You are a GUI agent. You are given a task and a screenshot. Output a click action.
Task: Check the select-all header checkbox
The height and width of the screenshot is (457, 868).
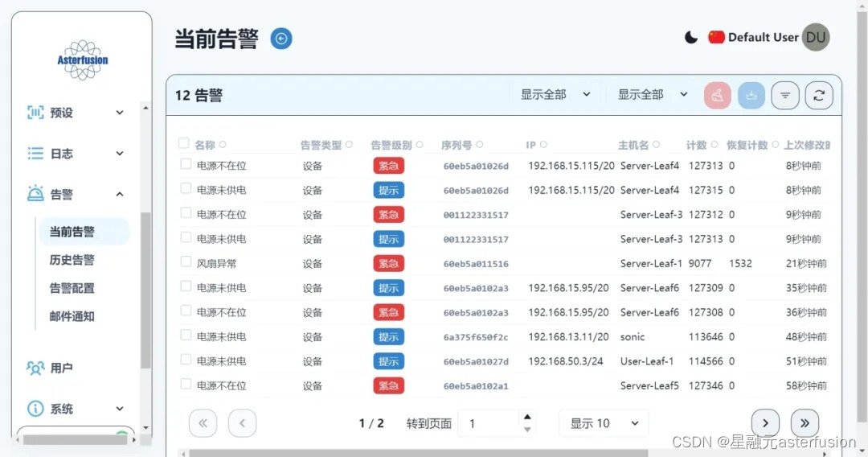point(184,143)
